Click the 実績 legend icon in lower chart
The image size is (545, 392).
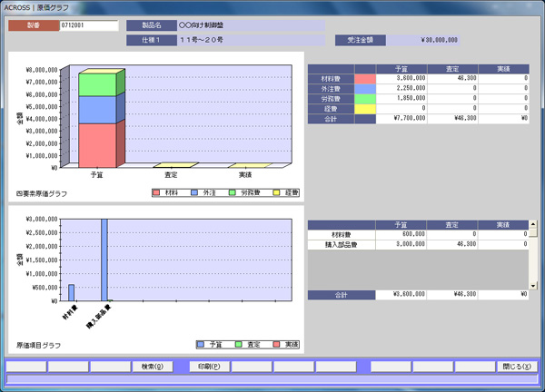click(277, 345)
